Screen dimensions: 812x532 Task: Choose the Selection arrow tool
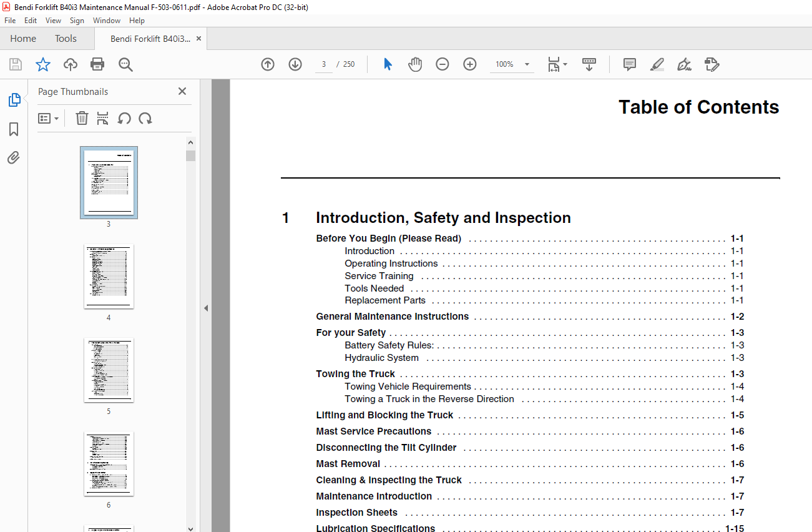(x=388, y=64)
